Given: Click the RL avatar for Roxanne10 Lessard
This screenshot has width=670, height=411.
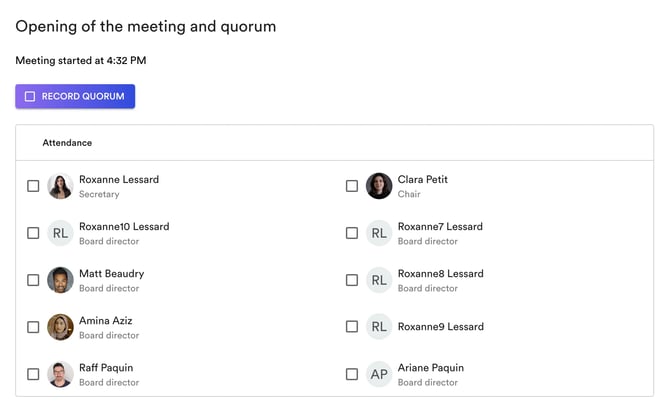Looking at the screenshot, I should pyautogui.click(x=60, y=233).
